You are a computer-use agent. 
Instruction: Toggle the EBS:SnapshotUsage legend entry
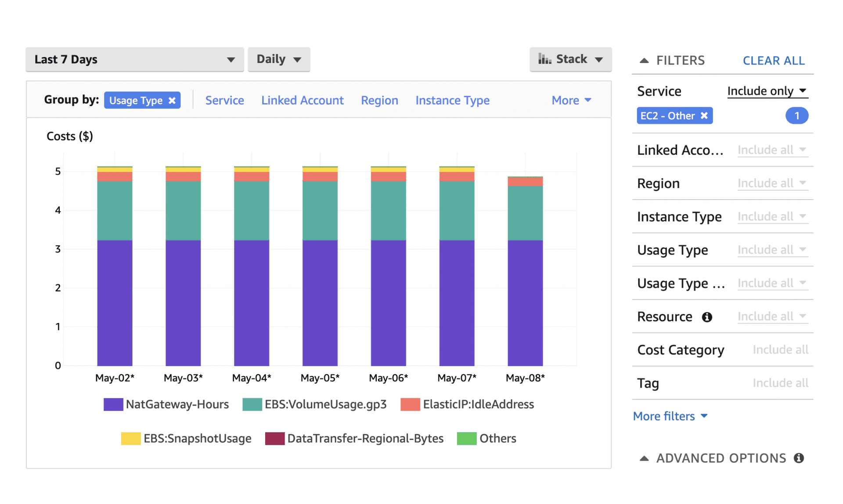[x=197, y=438]
